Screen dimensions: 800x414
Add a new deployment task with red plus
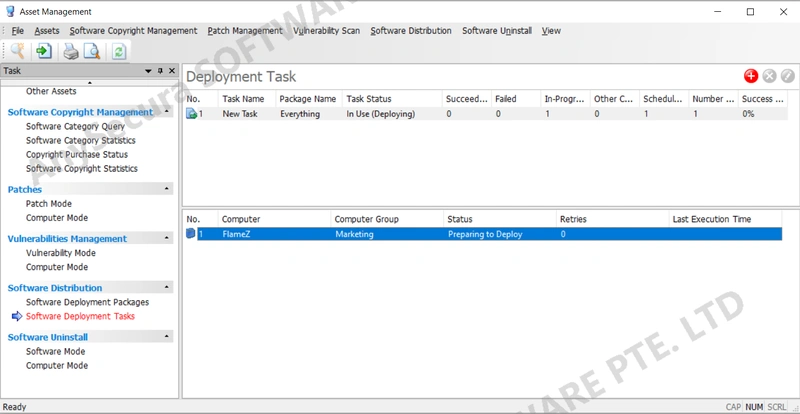pos(751,76)
